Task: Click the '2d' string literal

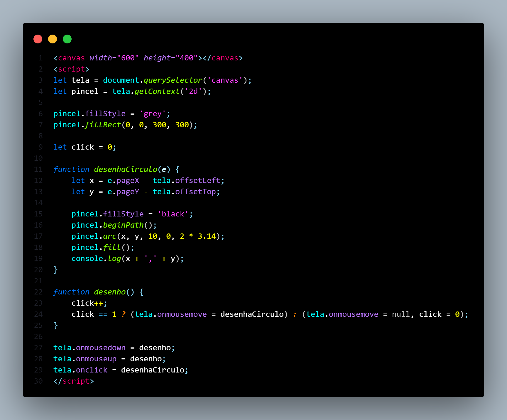Action: (193, 92)
